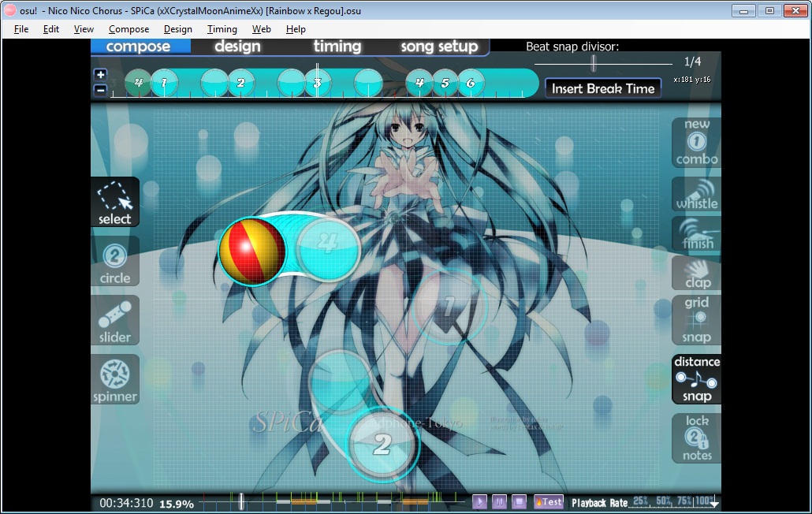Toggle new combo for the object
The image size is (812, 514).
(697, 143)
